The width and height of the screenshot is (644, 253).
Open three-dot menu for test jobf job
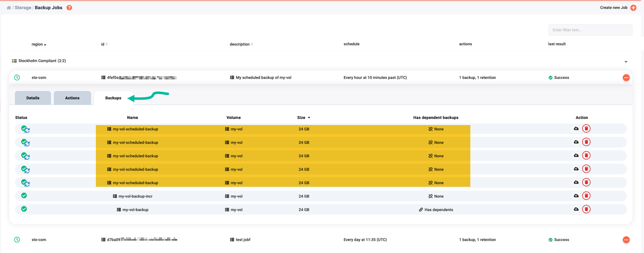626,240
